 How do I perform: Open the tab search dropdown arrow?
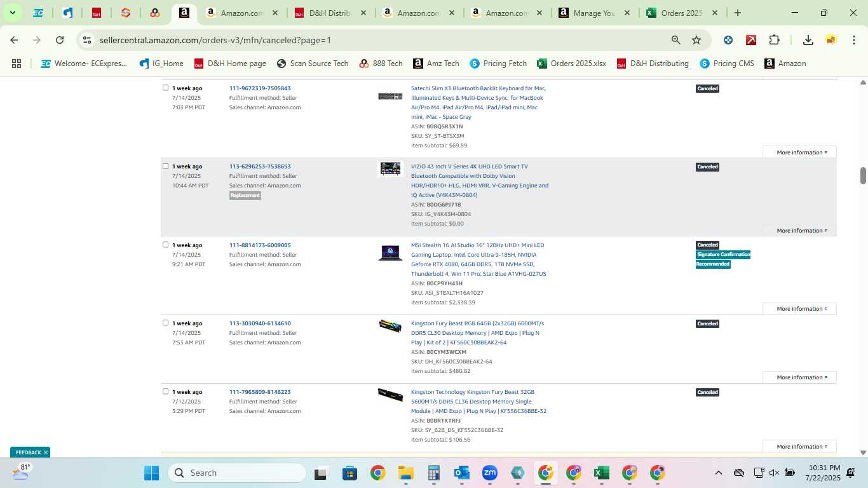(12, 13)
